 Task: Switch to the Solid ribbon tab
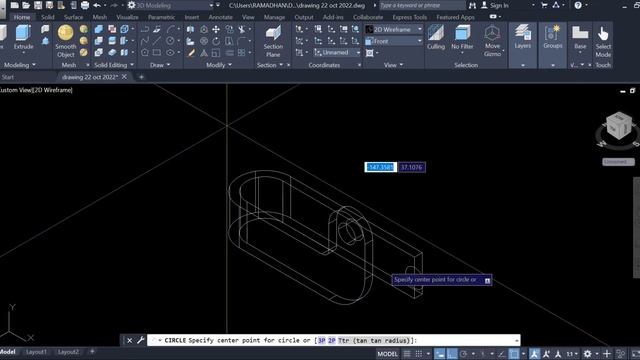pyautogui.click(x=48, y=17)
